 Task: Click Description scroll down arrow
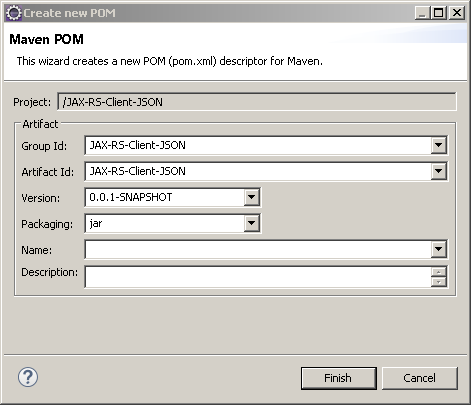click(439, 282)
